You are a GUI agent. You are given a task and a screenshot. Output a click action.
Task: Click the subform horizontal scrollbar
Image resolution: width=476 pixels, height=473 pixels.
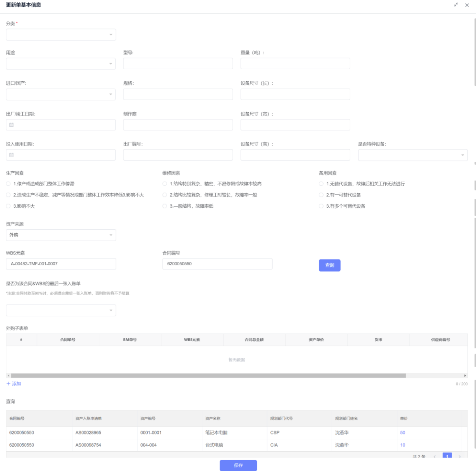coord(208,375)
